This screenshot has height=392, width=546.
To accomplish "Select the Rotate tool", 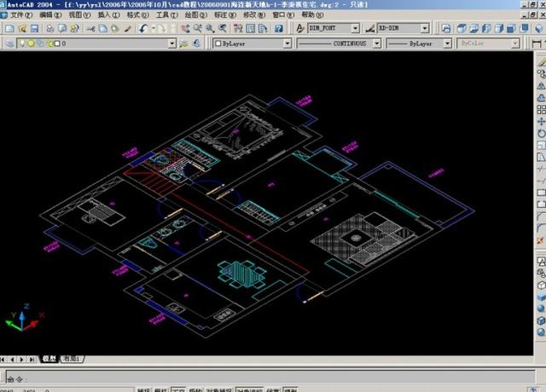I will point(541,133).
